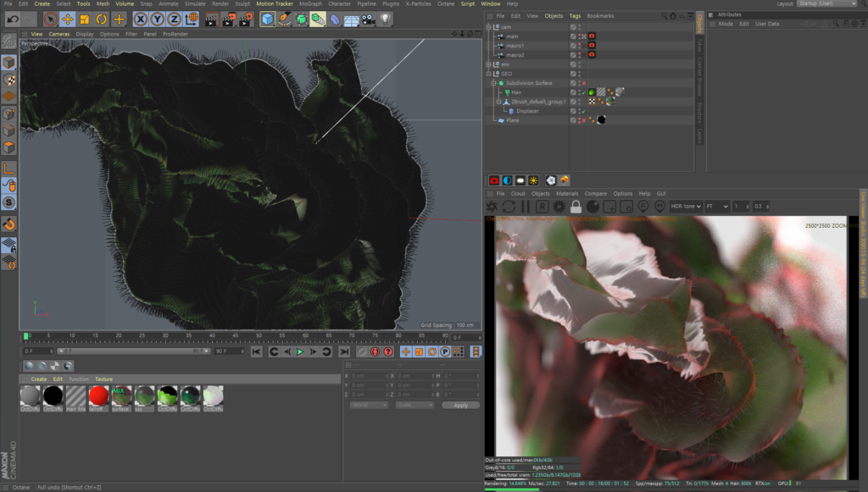Click the Undo arrow icon
868x492 pixels.
pos(13,19)
